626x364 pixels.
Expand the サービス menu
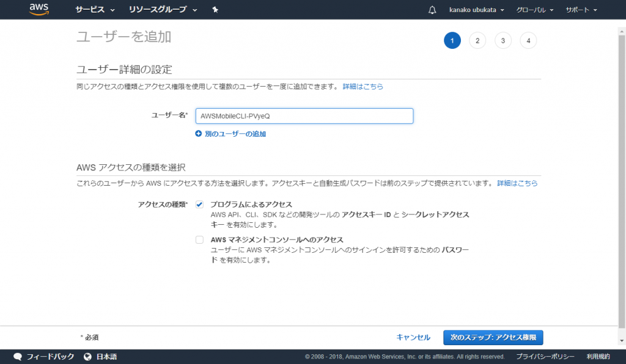point(95,10)
